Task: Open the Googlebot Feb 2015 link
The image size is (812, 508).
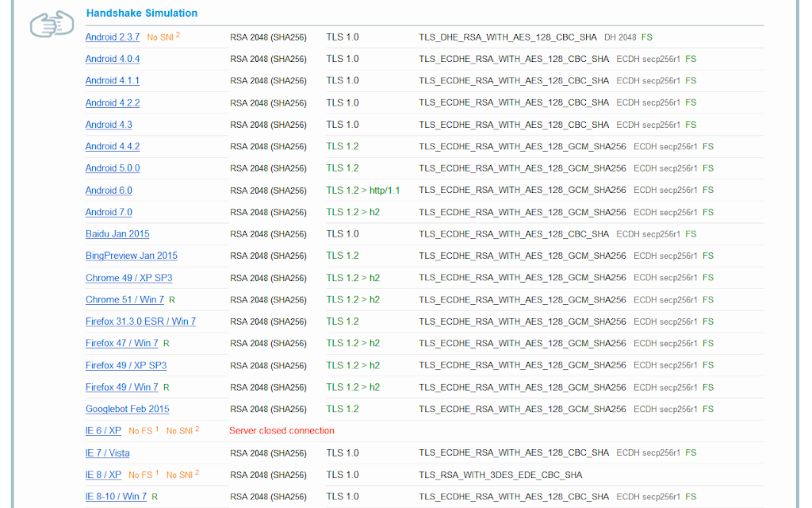Action: 128,410
